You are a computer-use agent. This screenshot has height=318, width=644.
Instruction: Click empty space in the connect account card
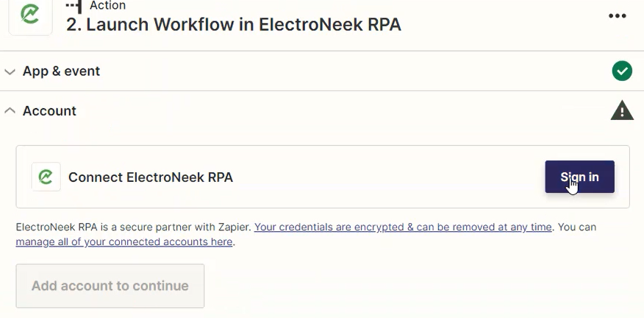[386, 177]
